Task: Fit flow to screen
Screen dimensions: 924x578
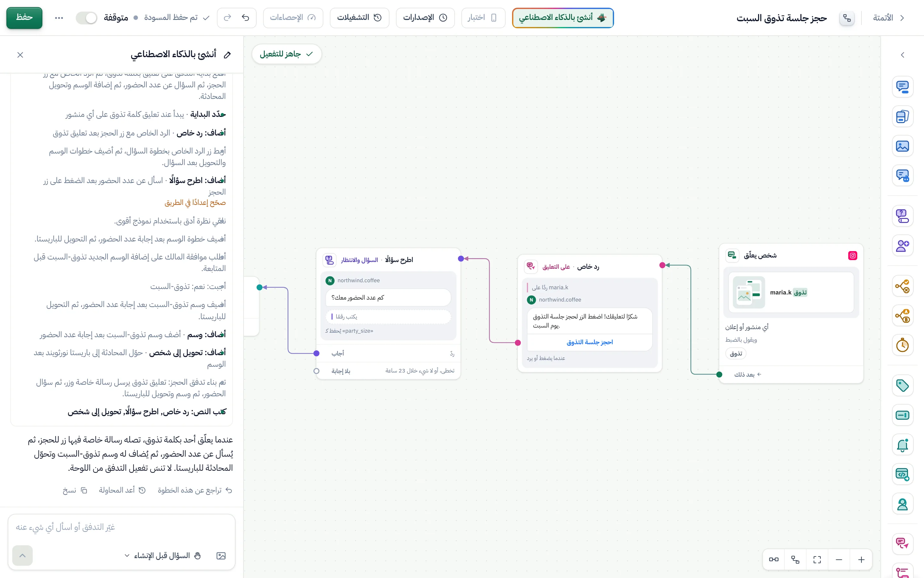Action: (x=817, y=560)
